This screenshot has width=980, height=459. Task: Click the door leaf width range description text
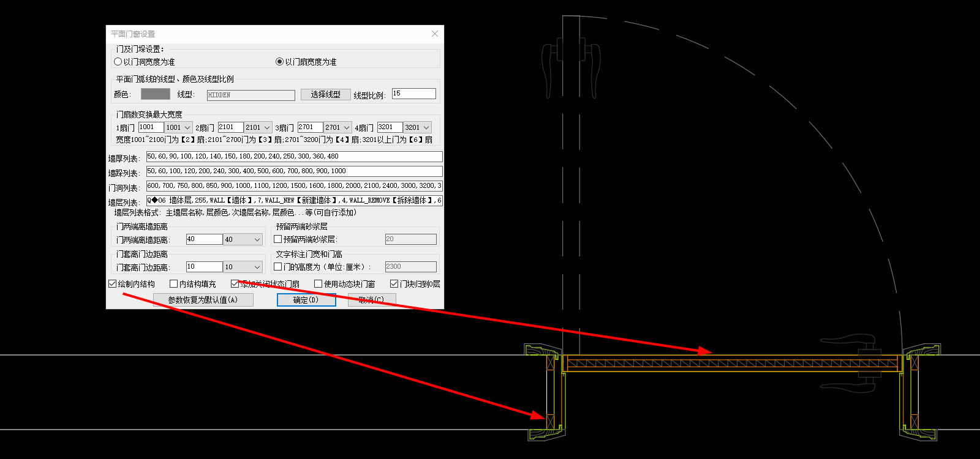[x=274, y=140]
